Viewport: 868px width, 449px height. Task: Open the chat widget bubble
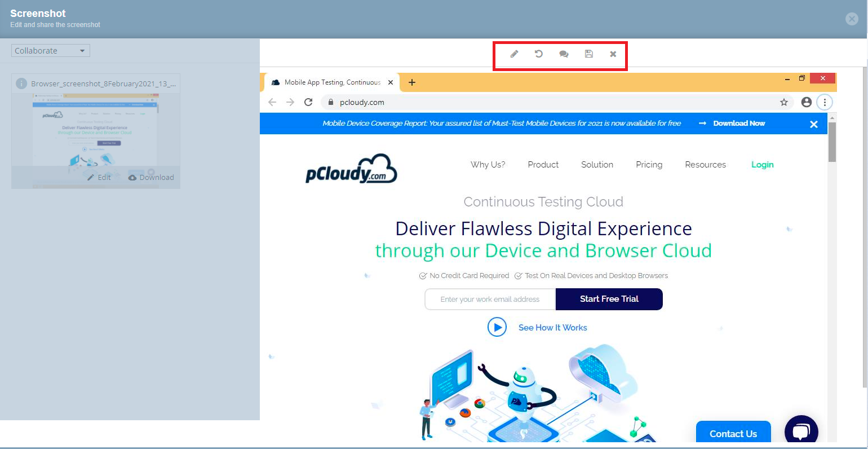[801, 430]
